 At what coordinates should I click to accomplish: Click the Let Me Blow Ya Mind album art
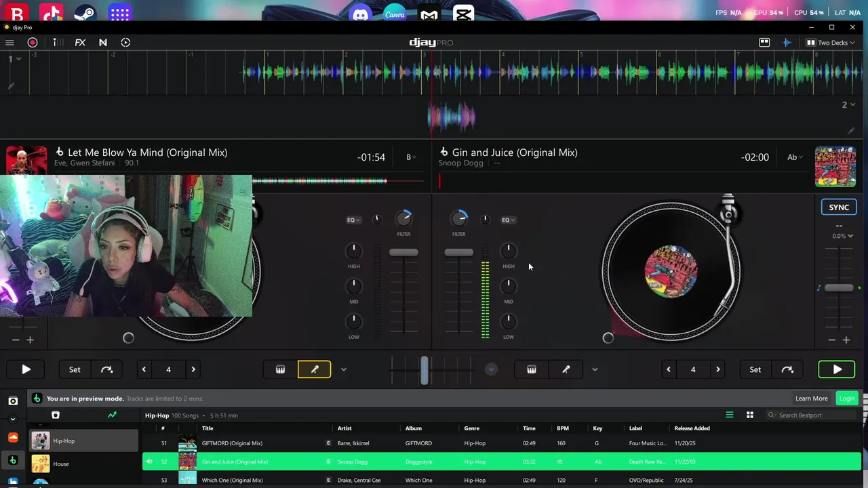(26, 161)
